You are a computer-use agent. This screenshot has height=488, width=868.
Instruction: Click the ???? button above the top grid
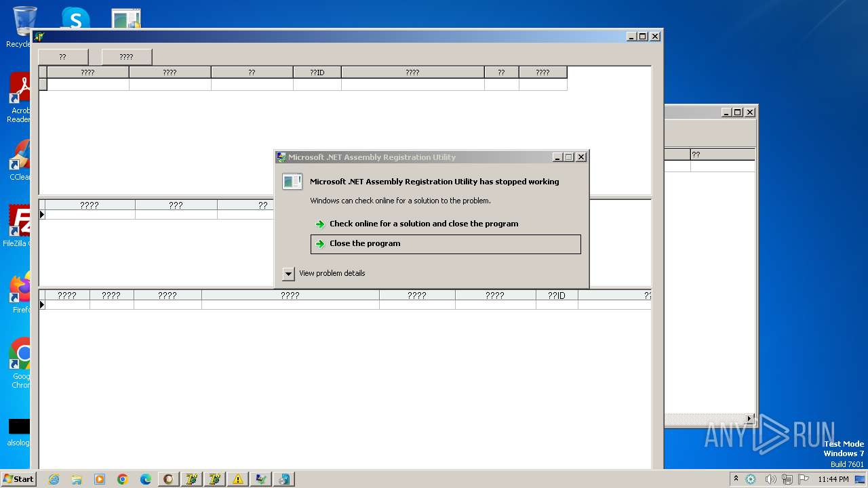point(127,57)
